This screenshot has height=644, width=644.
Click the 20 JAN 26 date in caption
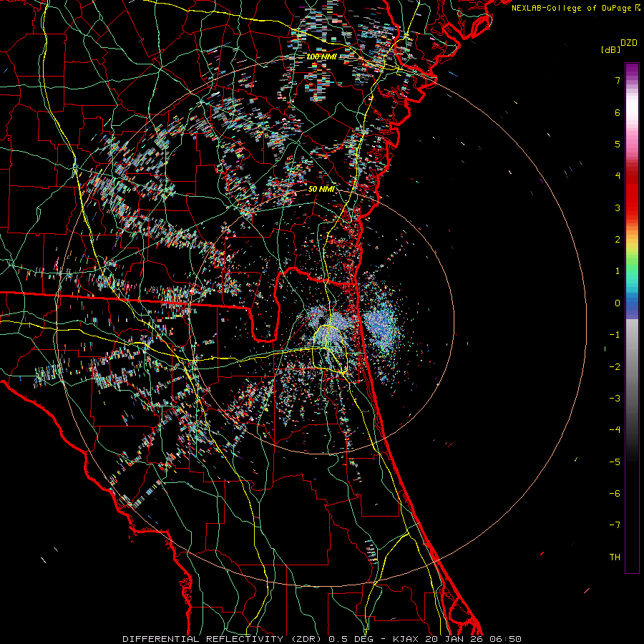(x=455, y=639)
